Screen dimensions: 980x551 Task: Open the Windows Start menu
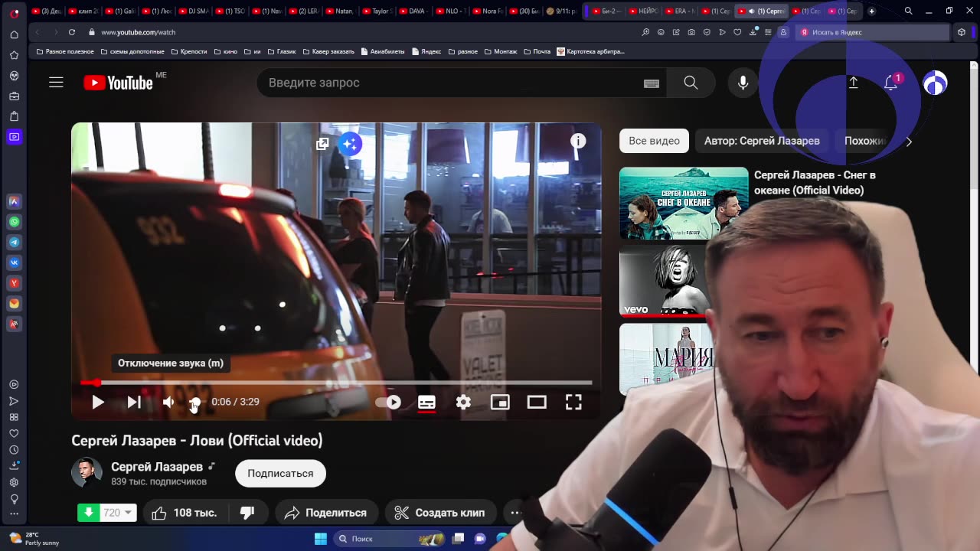pos(321,539)
